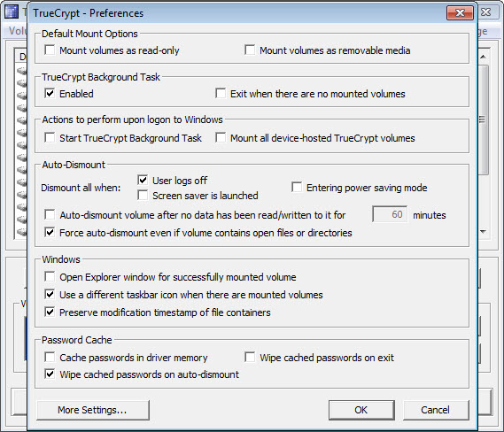The width and height of the screenshot is (504, 432).
Task: Enable Cache passwords in driver memory
Action: [50, 357]
